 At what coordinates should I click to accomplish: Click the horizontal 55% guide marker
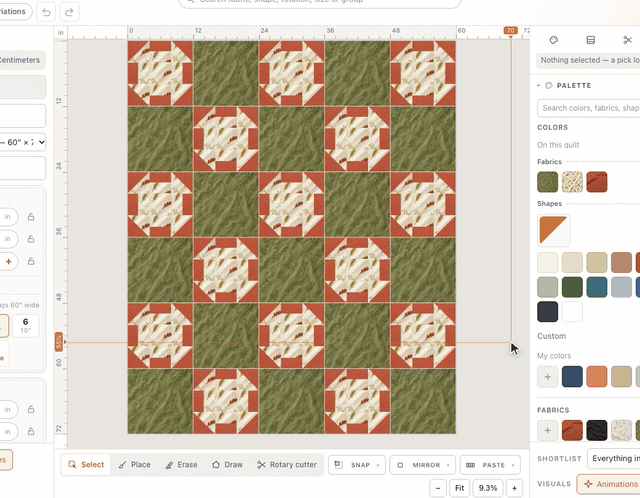[x=59, y=342]
